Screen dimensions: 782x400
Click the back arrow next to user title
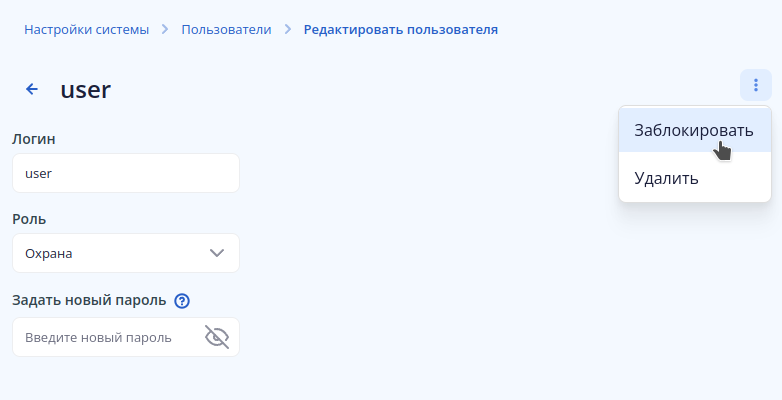click(x=32, y=89)
